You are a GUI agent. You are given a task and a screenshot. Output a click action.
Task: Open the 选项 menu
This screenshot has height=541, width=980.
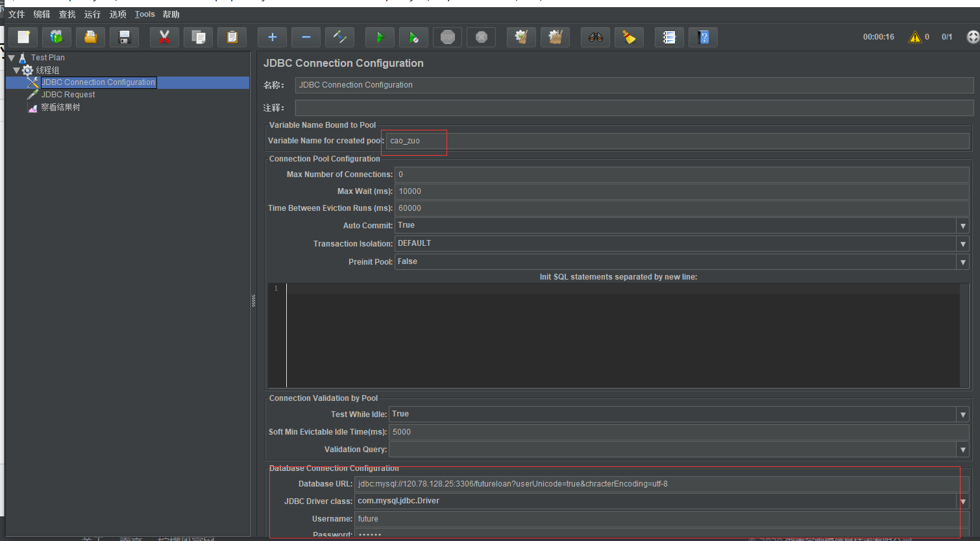(118, 14)
